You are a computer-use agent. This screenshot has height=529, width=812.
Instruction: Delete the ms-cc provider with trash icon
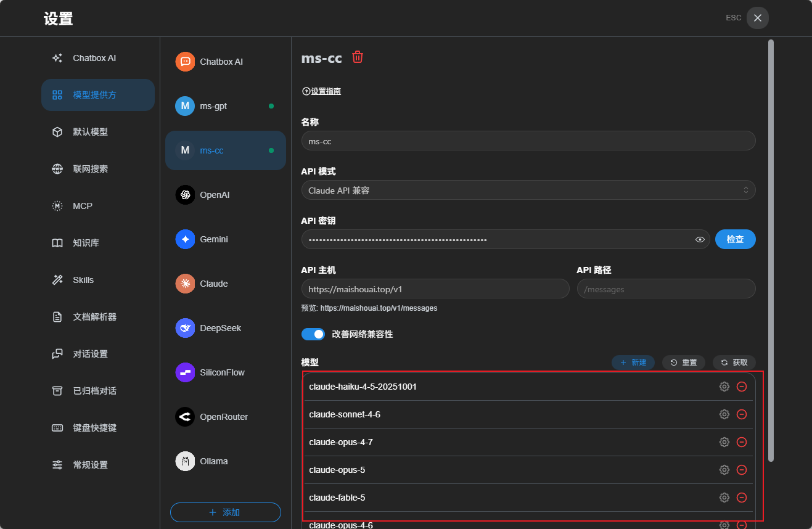pyautogui.click(x=358, y=57)
